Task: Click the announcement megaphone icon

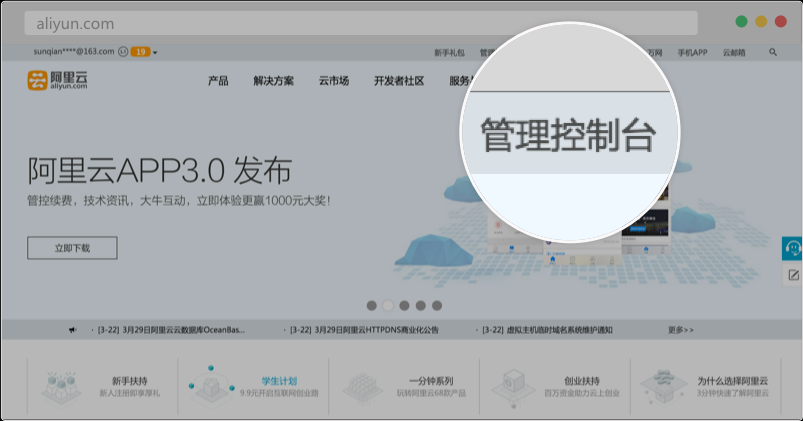Action: click(x=72, y=329)
